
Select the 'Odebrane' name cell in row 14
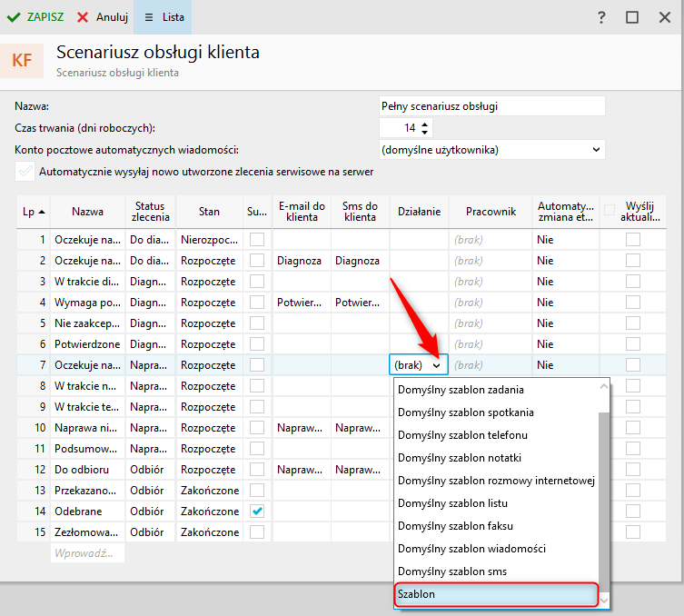coord(88,511)
